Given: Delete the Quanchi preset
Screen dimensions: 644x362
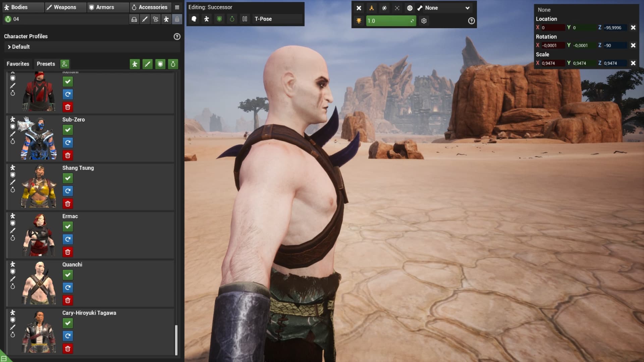Looking at the screenshot, I should coord(68,300).
